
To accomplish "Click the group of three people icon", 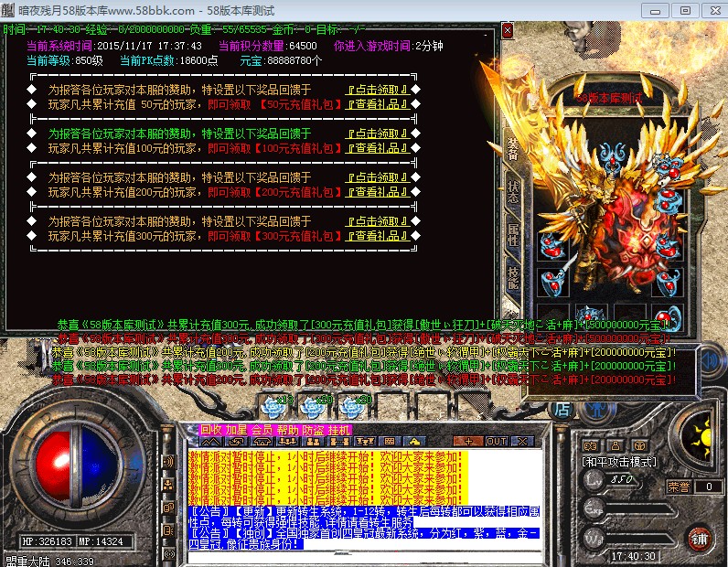I will [x=288, y=442].
